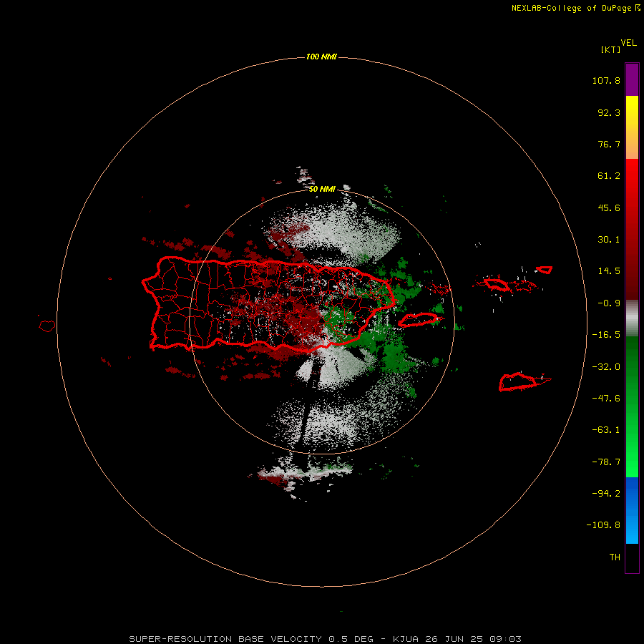Click the 50 NMI range ring label

322,189
